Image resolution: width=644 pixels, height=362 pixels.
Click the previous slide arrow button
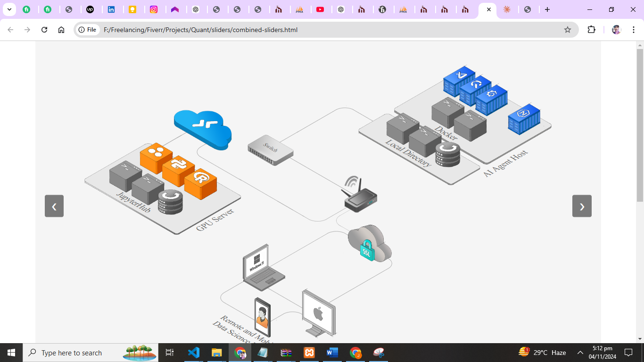point(54,206)
